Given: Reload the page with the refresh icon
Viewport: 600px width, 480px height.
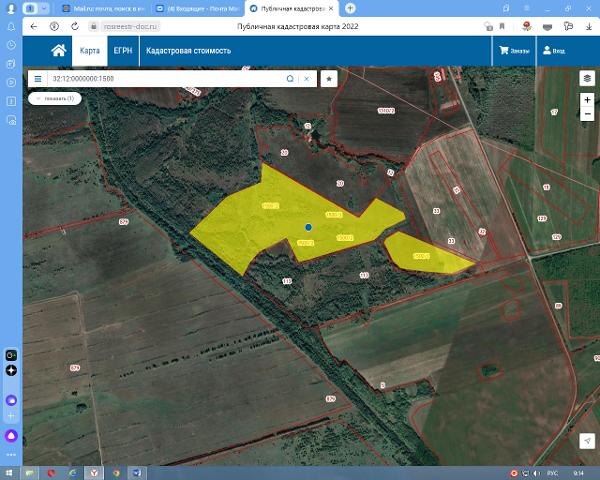Looking at the screenshot, I should 75,26.
